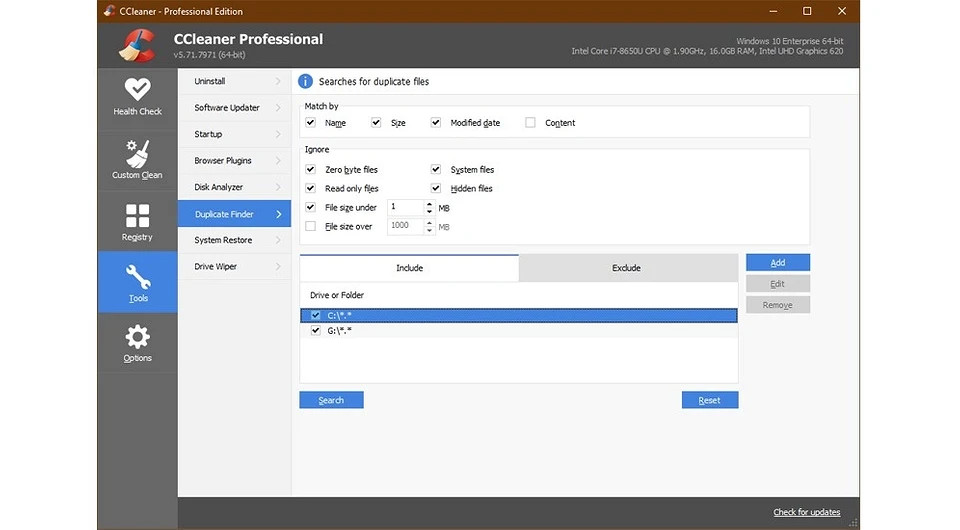The image size is (960, 530).
Task: Open the Options gear icon
Action: [x=137, y=337]
